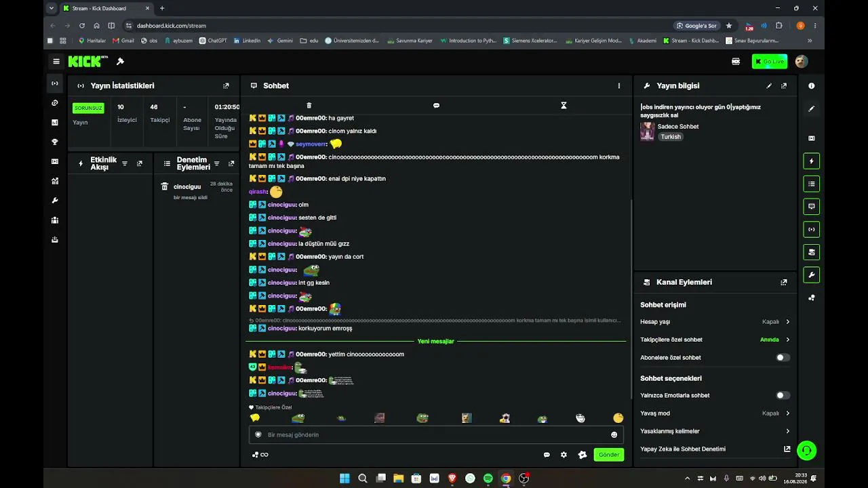This screenshot has height=488, width=868.
Task: Expand the Yavaş mod setting
Action: pos(715,413)
